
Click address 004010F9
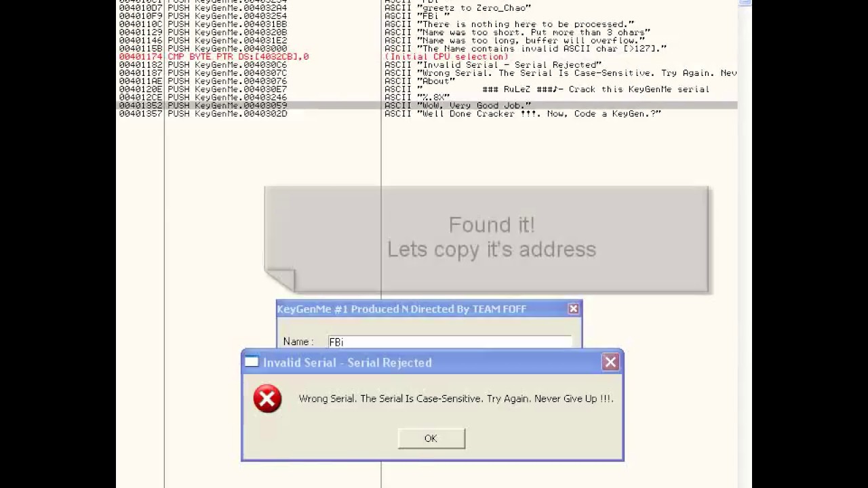tap(140, 16)
